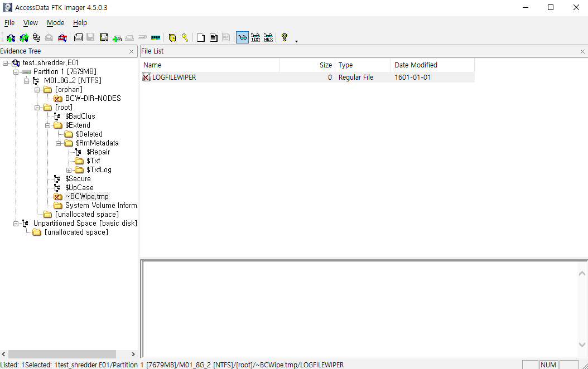
Task: Click the Detect EFS Encryption key icon
Action: (x=185, y=37)
